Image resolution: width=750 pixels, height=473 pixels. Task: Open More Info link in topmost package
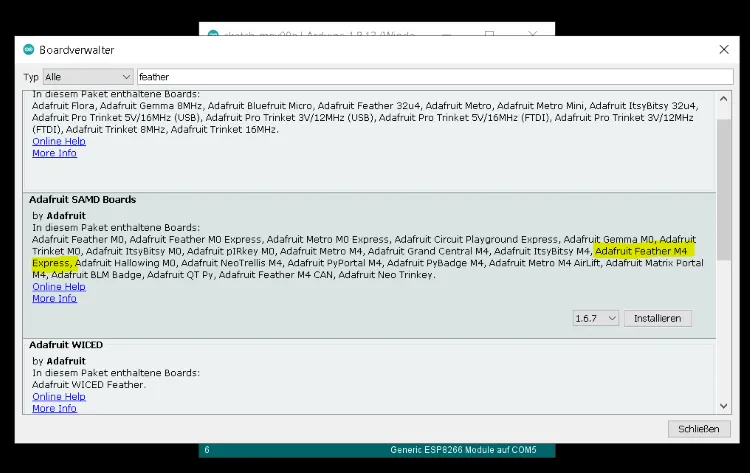click(54, 153)
